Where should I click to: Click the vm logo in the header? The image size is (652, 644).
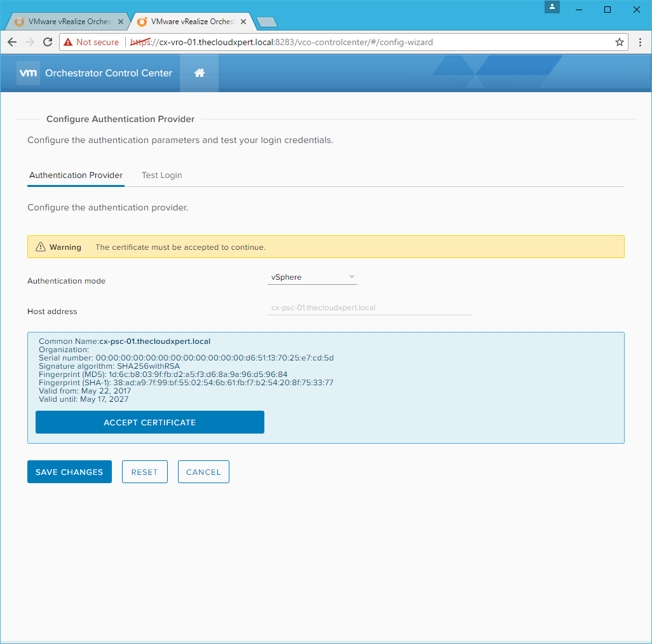point(29,73)
